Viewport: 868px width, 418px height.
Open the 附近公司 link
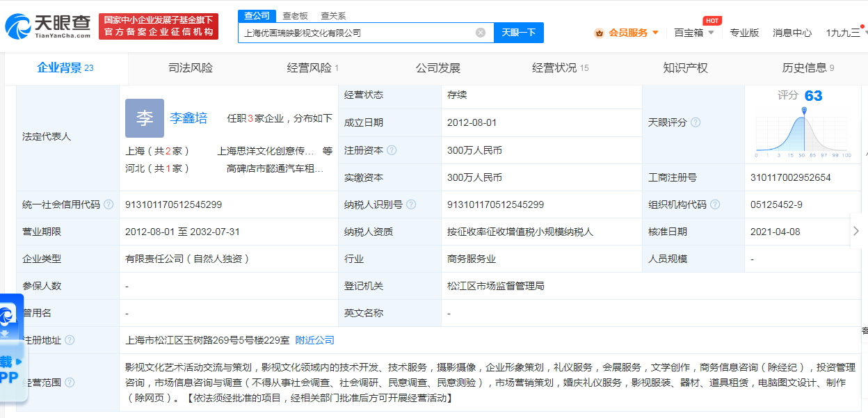(x=314, y=340)
